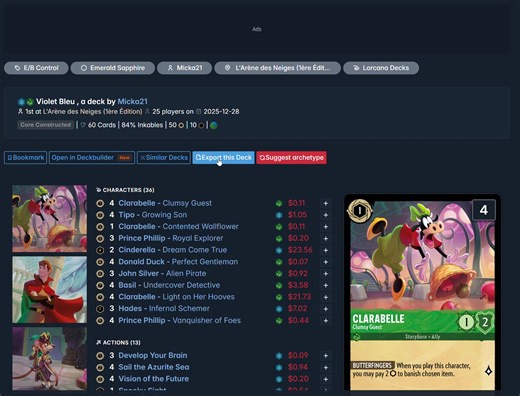Click the 84% Inkables stat
This screenshot has width=520, height=396.
click(142, 125)
